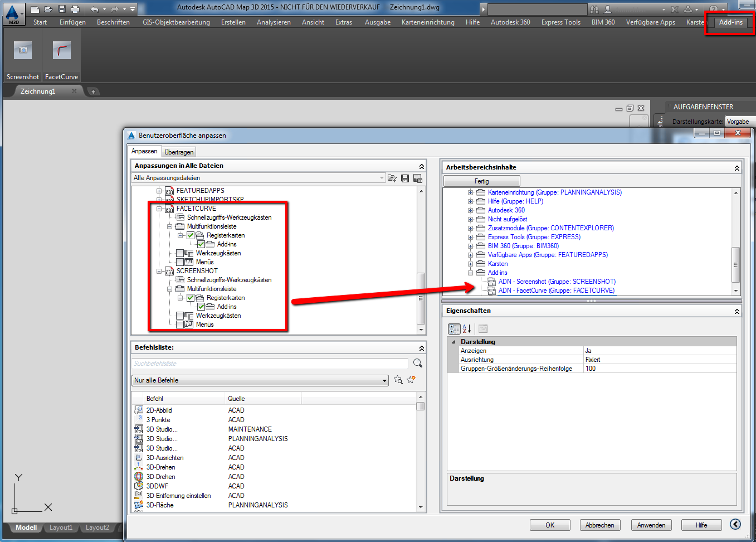Click the Fertig button
The image size is (756, 542).
[x=482, y=181]
